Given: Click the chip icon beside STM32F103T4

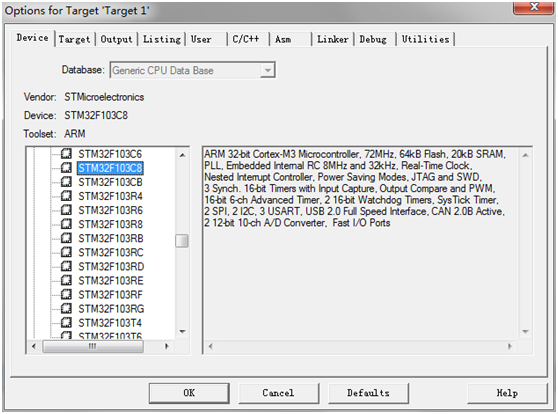Looking at the screenshot, I should (66, 323).
